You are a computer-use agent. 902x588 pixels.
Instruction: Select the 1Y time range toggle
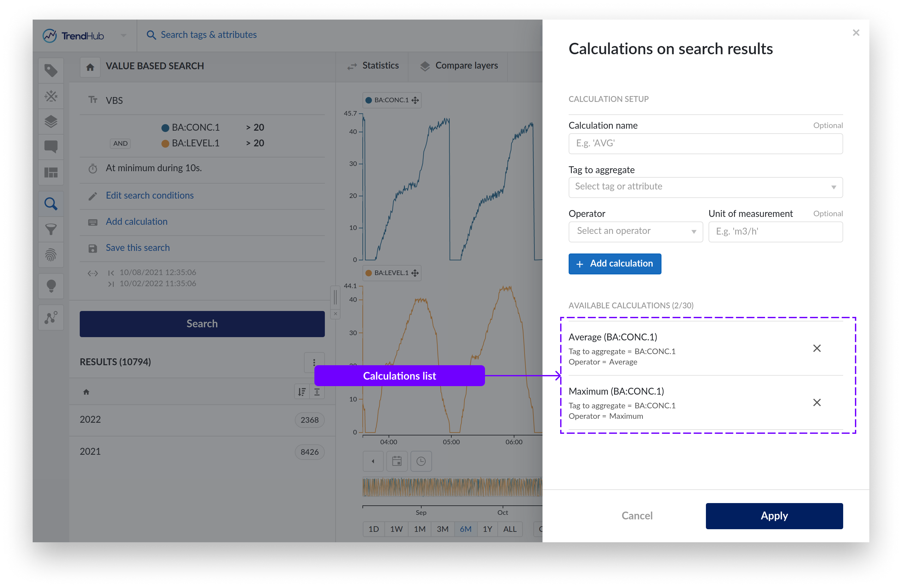(x=487, y=529)
